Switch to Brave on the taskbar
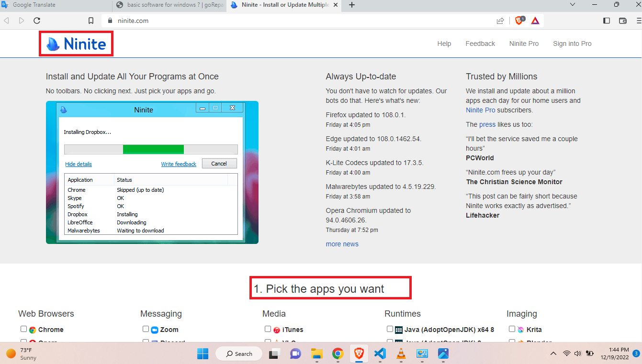The image size is (642, 364). 359,354
